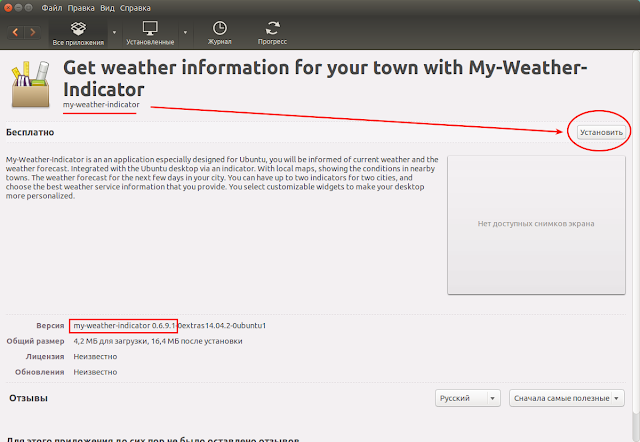Open the Сначала самые полезные sort dropdown
The width and height of the screenshot is (640, 442).
pyautogui.click(x=567, y=398)
